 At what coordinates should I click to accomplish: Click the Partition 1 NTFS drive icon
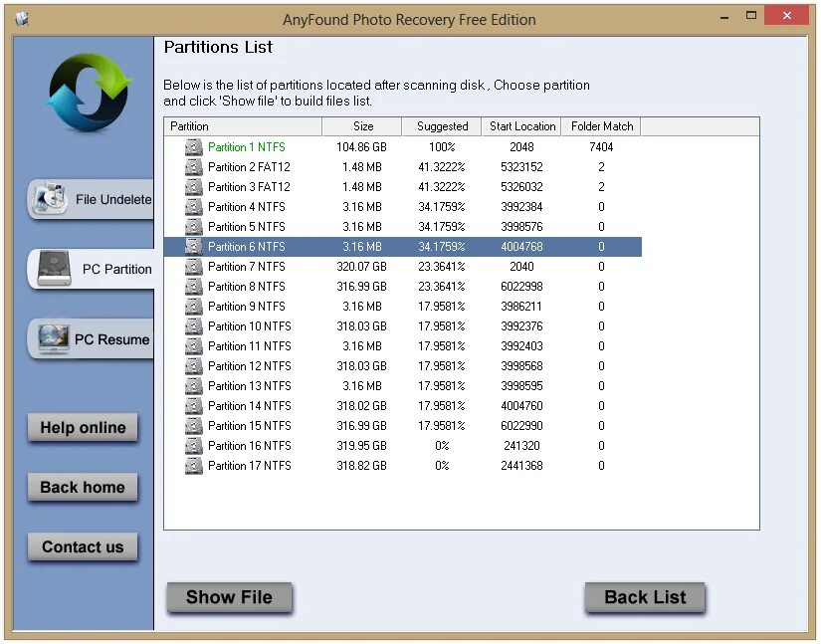pyautogui.click(x=194, y=147)
